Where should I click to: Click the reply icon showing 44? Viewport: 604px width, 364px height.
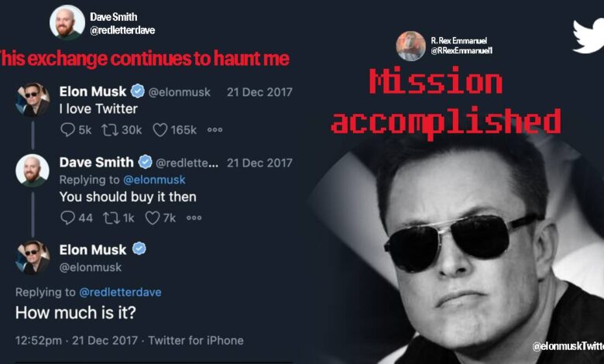coord(67,218)
